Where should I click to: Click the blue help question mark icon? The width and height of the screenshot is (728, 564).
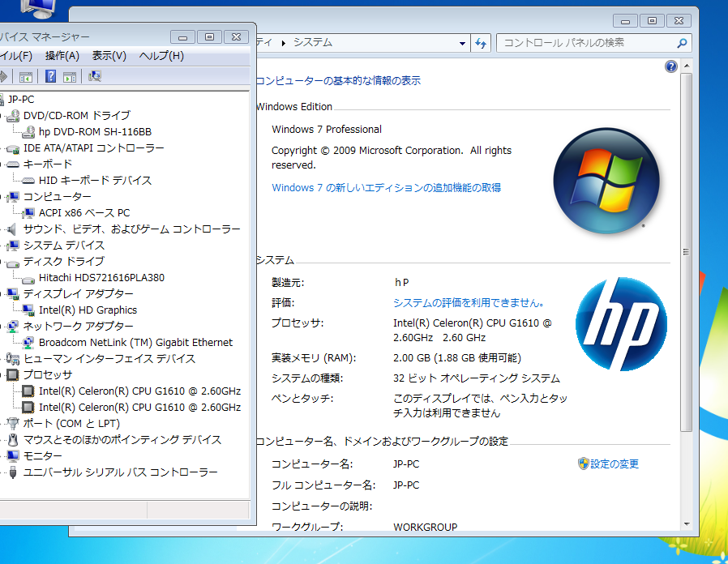(671, 66)
